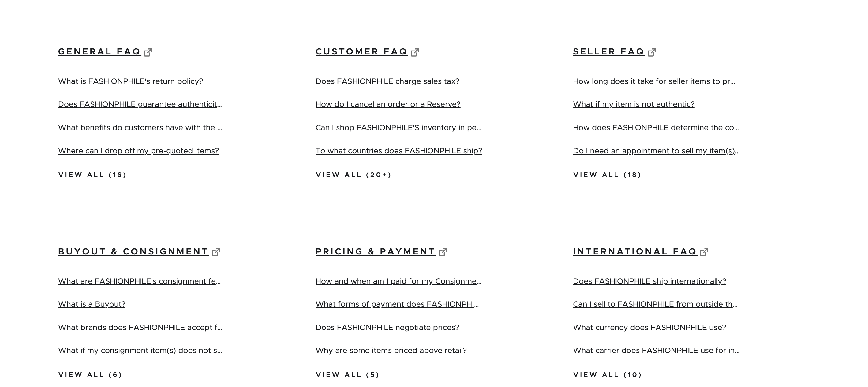This screenshot has width=868, height=387.
Task: Expand VIEW ALL (20+) Customer FAQ
Action: click(x=353, y=175)
